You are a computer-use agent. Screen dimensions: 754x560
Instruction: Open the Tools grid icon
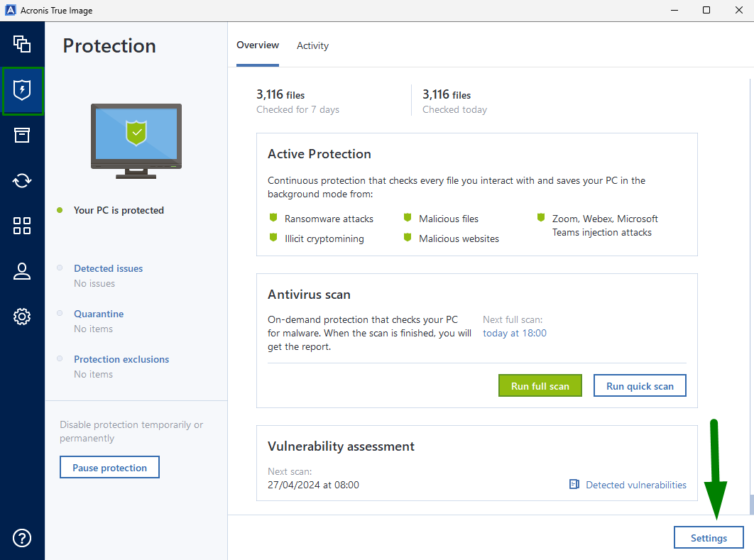point(22,226)
